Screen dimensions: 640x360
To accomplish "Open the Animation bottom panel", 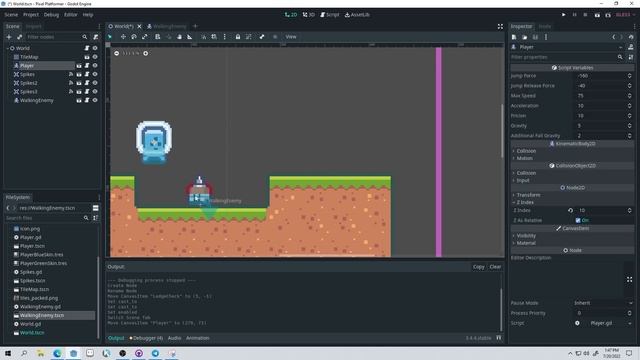I will click(x=198, y=338).
